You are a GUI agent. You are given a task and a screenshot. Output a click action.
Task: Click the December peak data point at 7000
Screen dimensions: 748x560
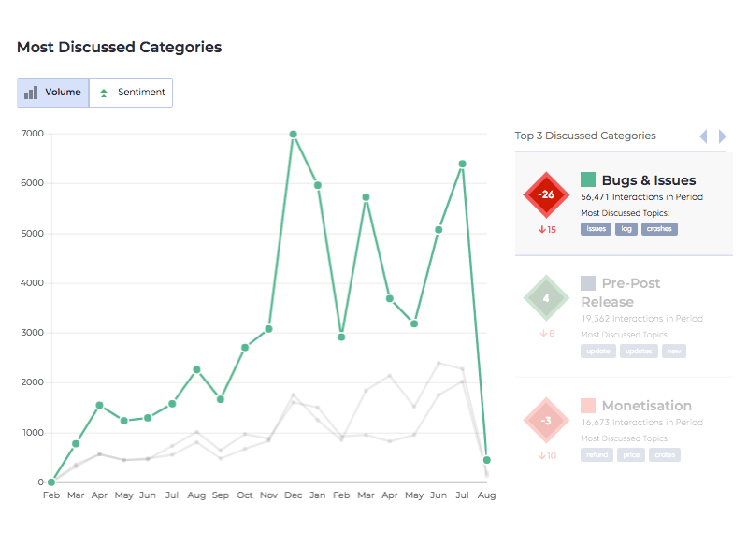(x=293, y=135)
